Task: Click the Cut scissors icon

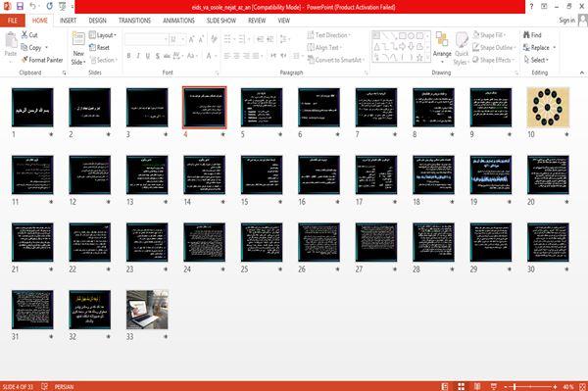Action: tap(24, 35)
